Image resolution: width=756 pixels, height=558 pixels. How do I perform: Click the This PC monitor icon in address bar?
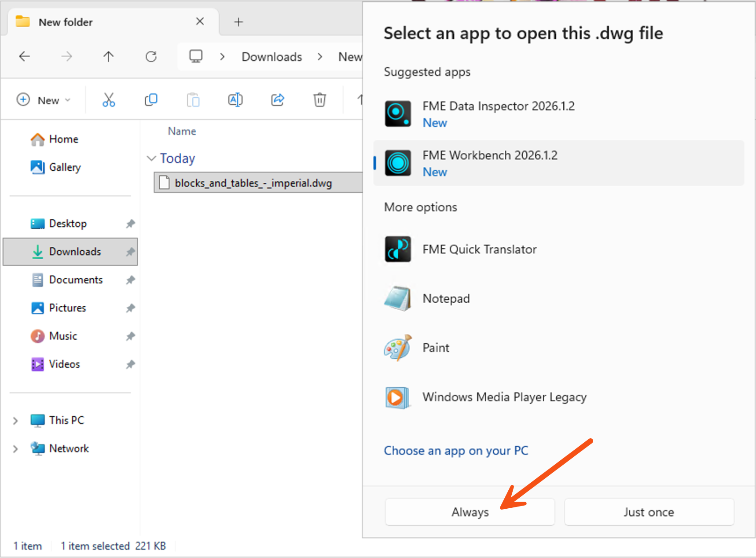pyautogui.click(x=196, y=56)
